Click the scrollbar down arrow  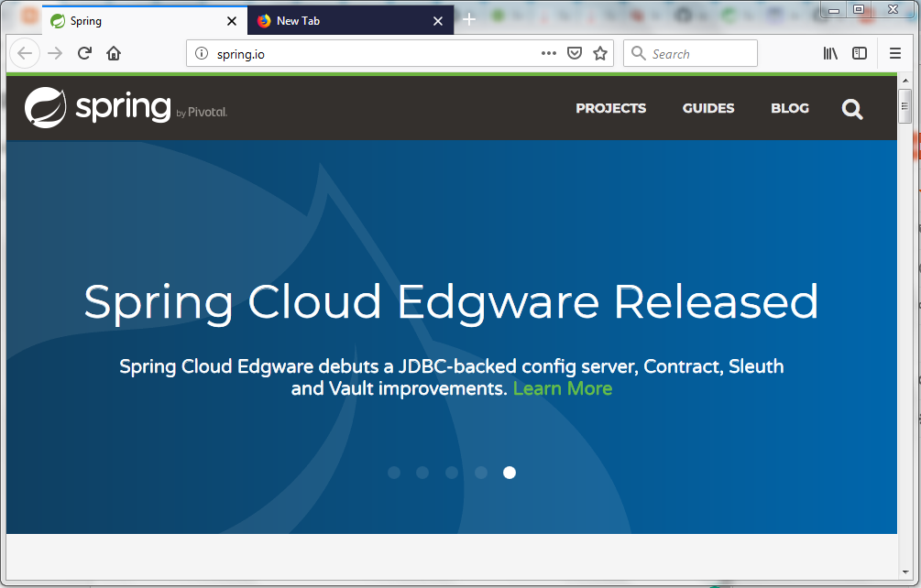click(905, 572)
